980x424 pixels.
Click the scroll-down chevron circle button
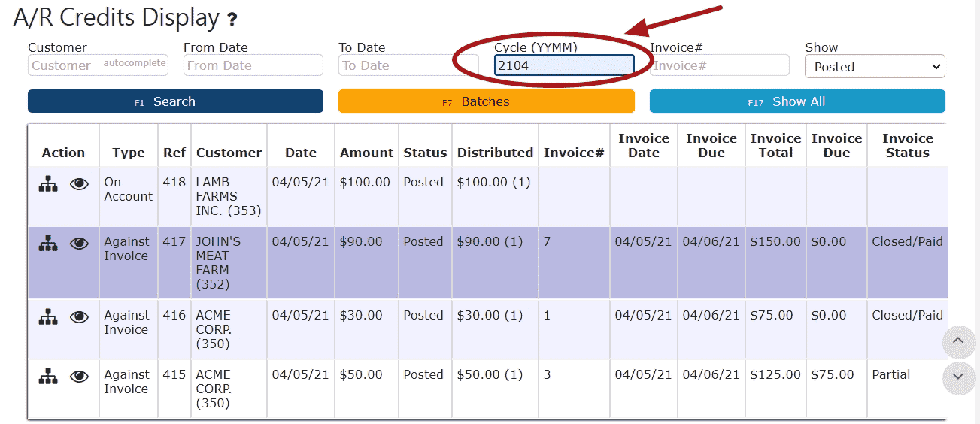pos(958,377)
